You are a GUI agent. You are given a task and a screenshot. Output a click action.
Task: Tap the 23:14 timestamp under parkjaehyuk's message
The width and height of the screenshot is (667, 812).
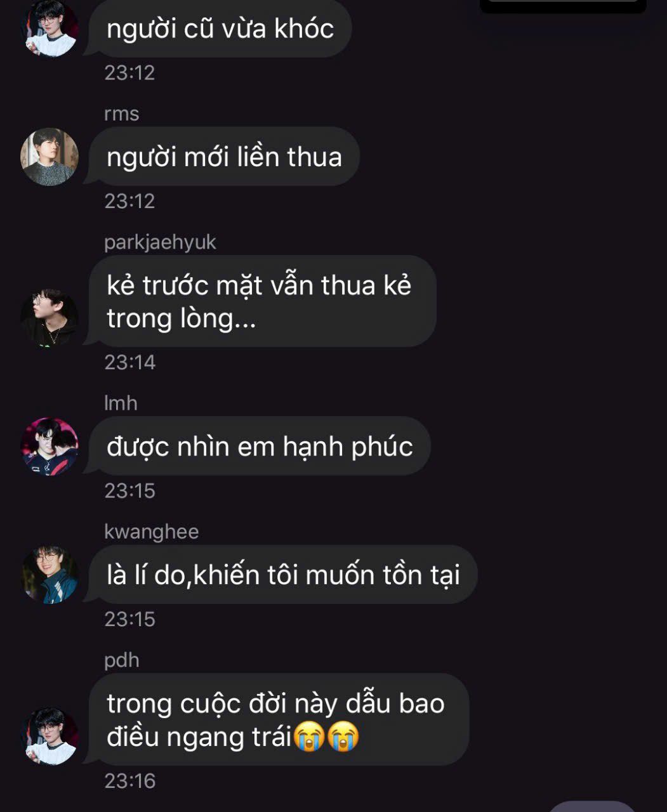129,362
